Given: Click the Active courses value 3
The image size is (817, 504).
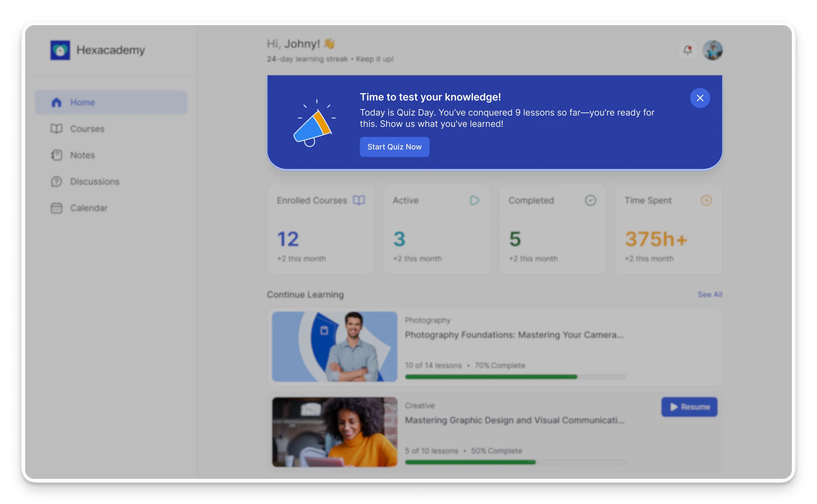Looking at the screenshot, I should 399,239.
